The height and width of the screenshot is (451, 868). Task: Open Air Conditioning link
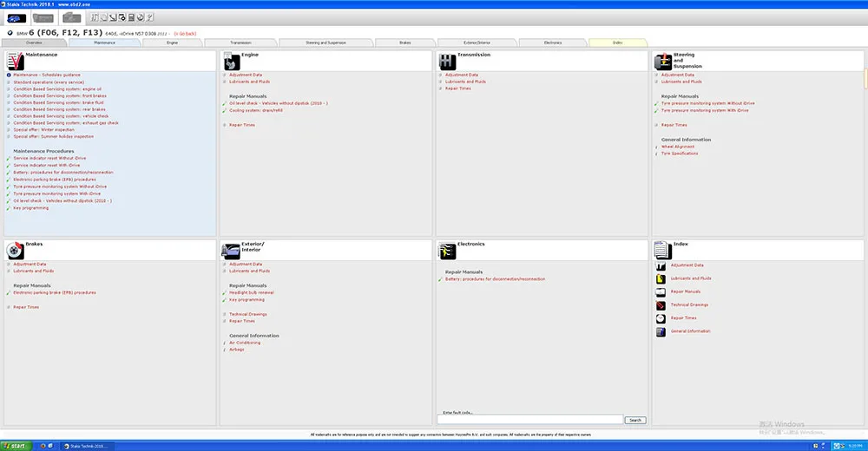(245, 343)
